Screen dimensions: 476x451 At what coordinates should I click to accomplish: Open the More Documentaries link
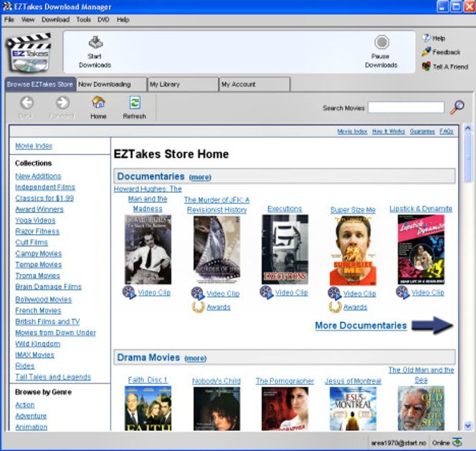(x=361, y=326)
